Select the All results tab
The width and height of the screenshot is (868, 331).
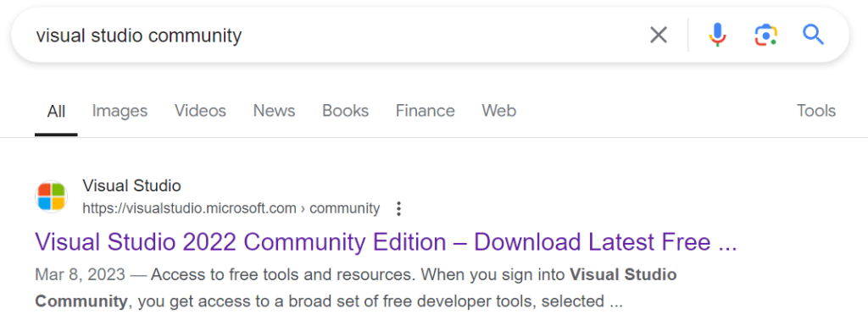click(x=56, y=111)
